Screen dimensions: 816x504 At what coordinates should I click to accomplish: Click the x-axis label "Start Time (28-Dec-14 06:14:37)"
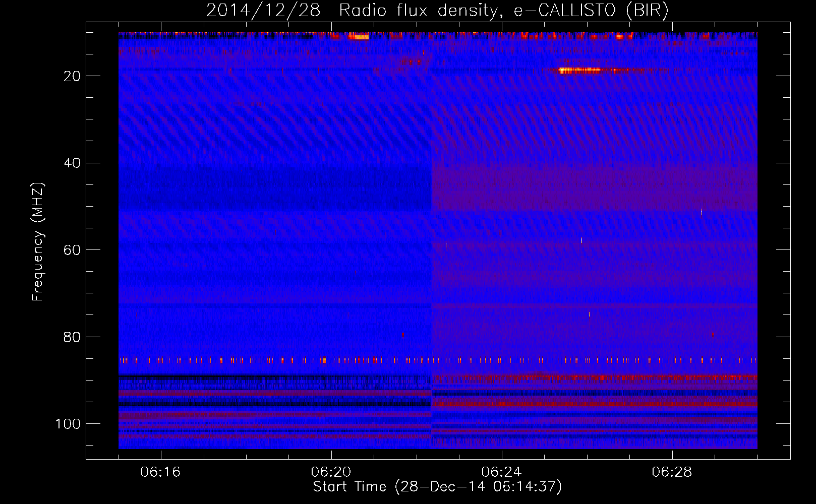[x=437, y=487]
